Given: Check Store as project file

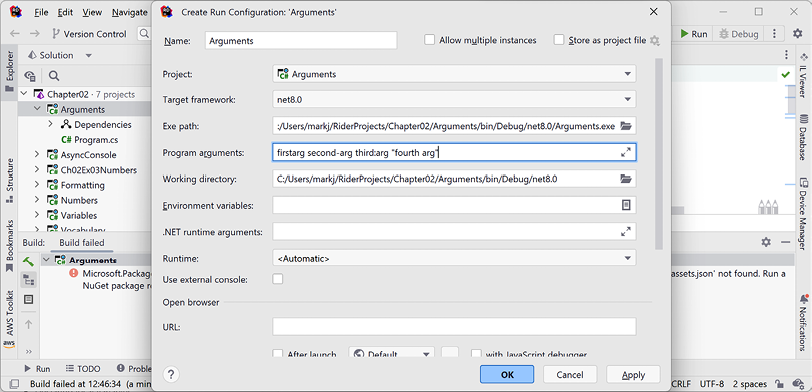Looking at the screenshot, I should tap(558, 40).
